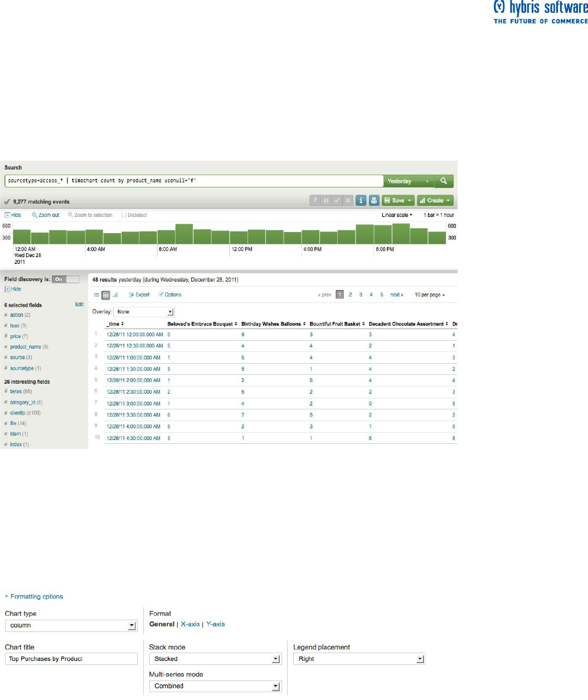Switch to the Y-axis format tab

coord(216,624)
